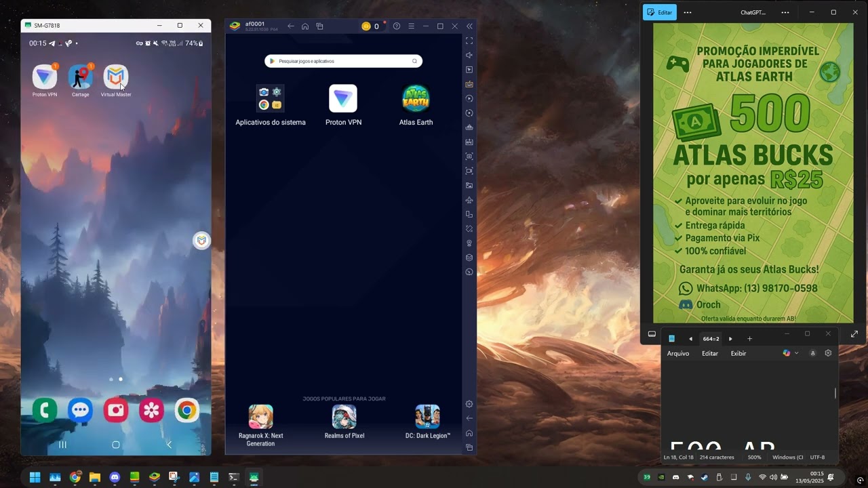Open BlueStacks multi-instance windows icon
Image resolution: width=868 pixels, height=488 pixels.
(319, 26)
